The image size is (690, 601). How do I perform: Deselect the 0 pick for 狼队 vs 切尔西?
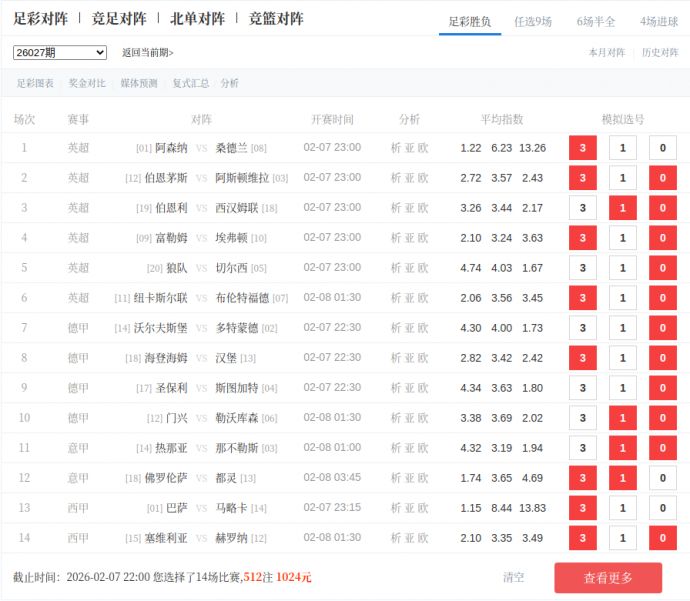pos(662,268)
